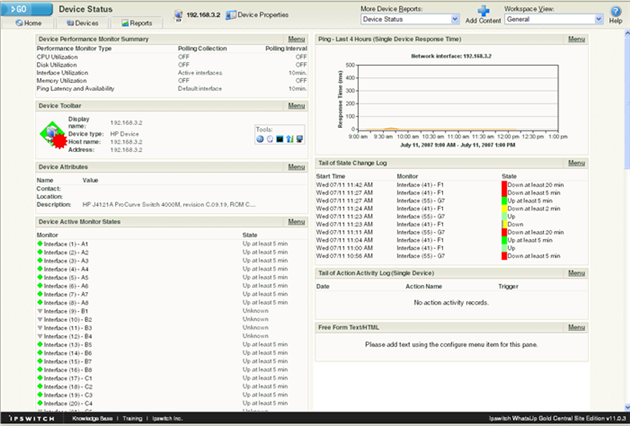Click the 'Interface (17) - C1' monitor row
This screenshot has width=630, height=426.
point(172,378)
